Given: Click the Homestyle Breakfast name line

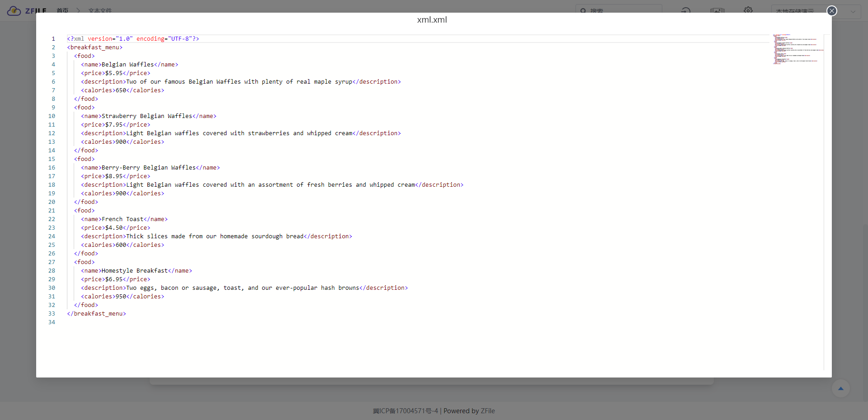Looking at the screenshot, I should (x=137, y=271).
